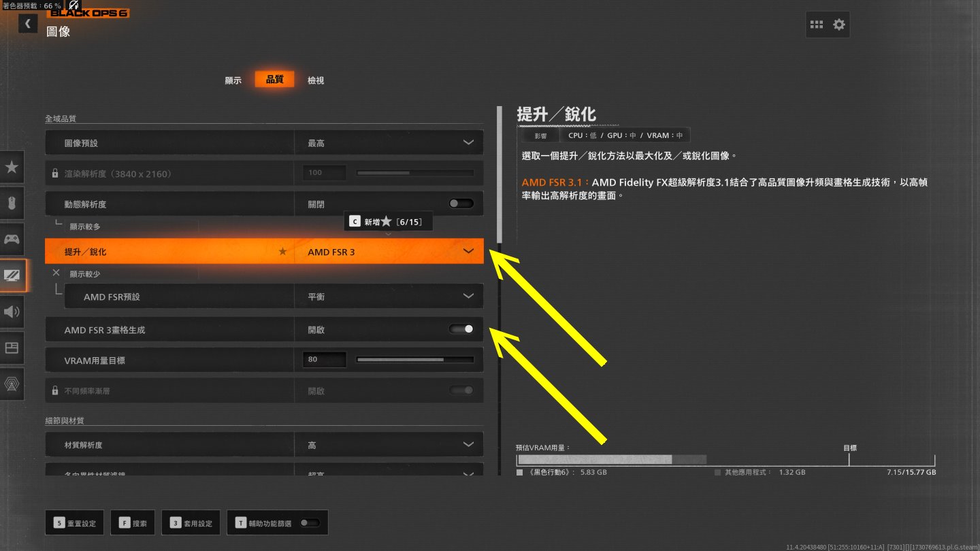This screenshot has width=980, height=551.
Task: Click the 圖像 page title
Action: [59, 31]
